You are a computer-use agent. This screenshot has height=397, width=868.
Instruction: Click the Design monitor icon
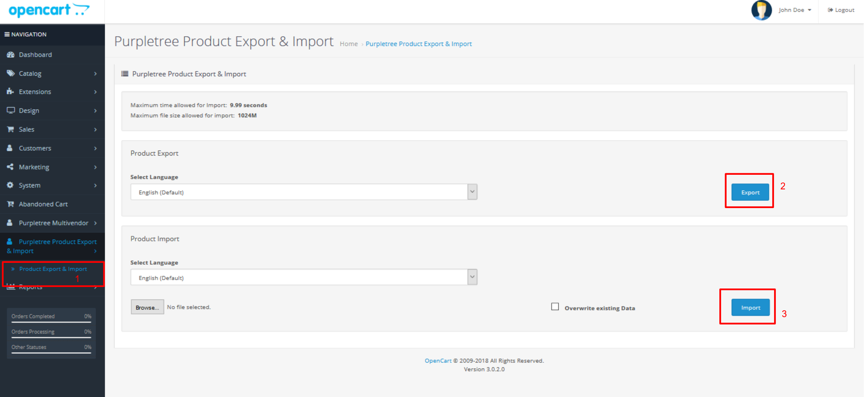point(10,110)
